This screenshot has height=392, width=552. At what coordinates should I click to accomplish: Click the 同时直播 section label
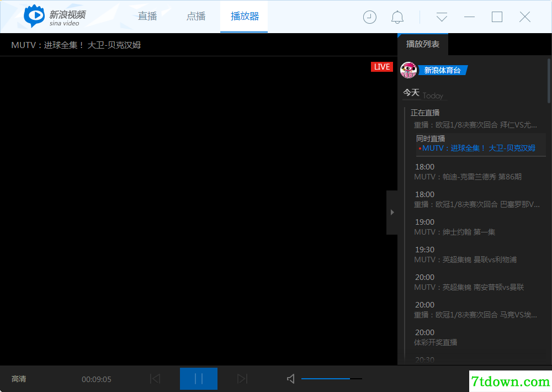(431, 139)
